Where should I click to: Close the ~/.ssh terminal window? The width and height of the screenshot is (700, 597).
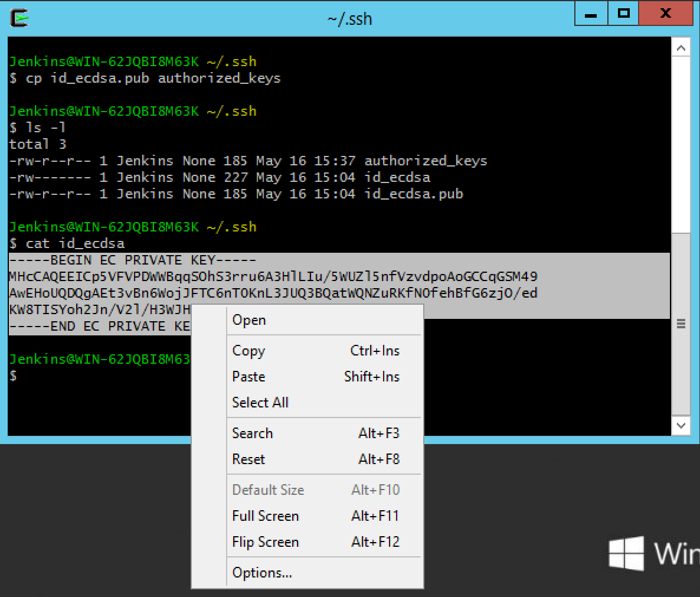[x=665, y=14]
